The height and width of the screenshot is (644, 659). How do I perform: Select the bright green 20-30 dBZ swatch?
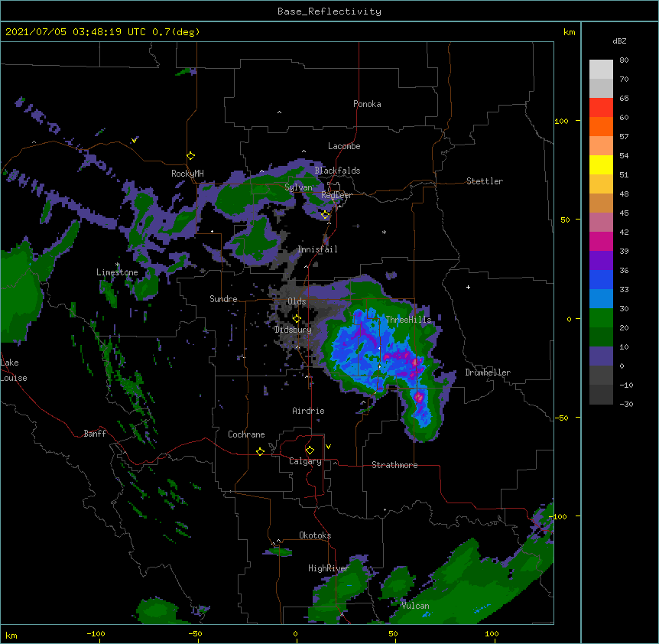coord(601,318)
